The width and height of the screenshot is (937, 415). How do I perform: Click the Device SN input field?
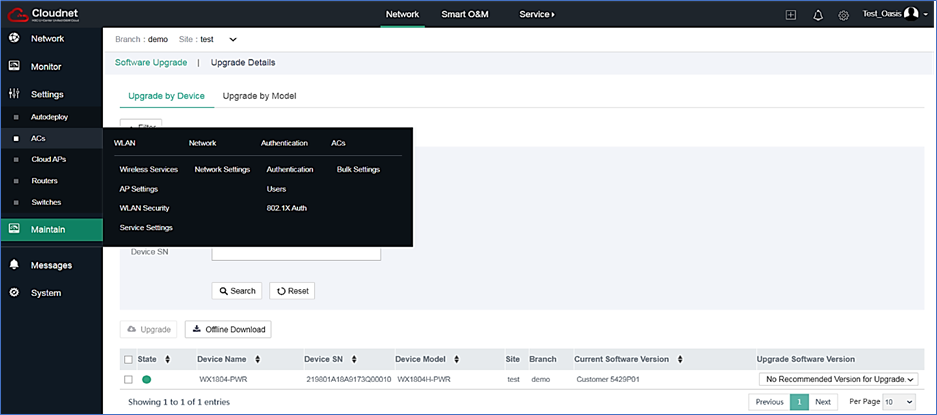point(296,254)
